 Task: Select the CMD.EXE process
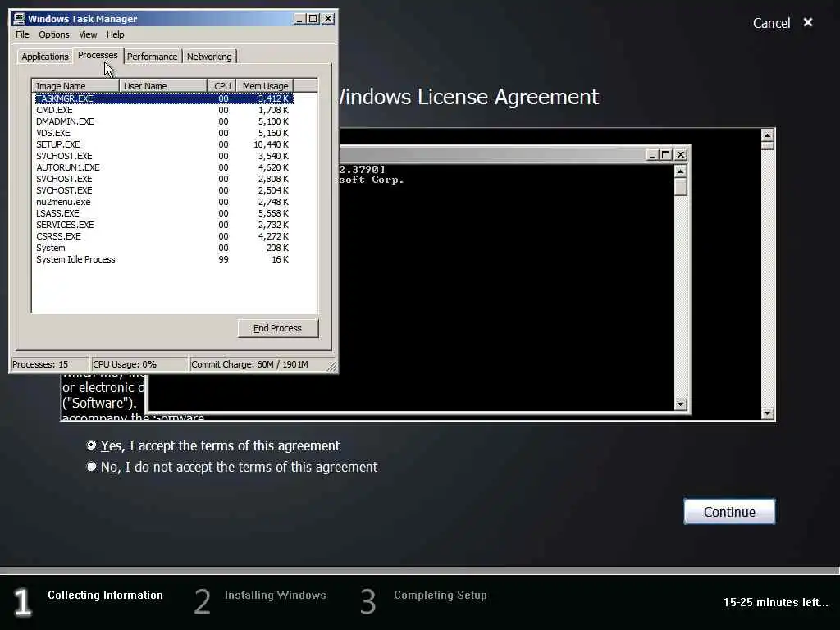coord(163,111)
